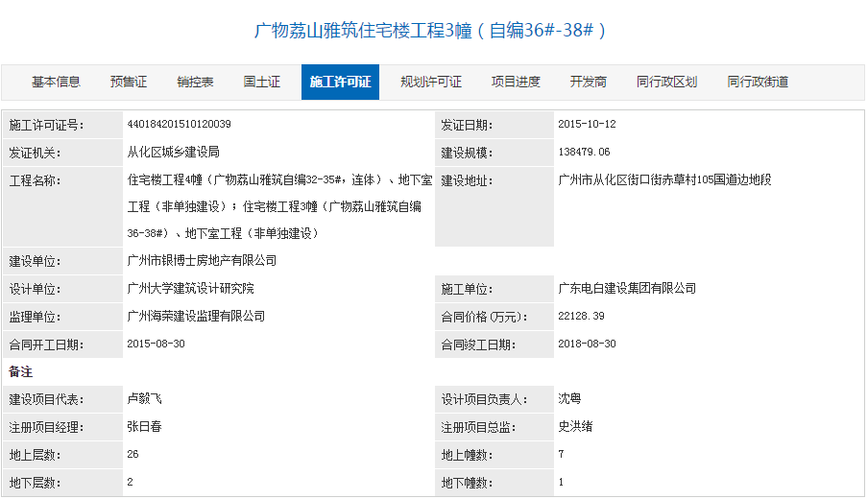
Task: Open the 同行政区划 tab
Action: click(x=667, y=82)
